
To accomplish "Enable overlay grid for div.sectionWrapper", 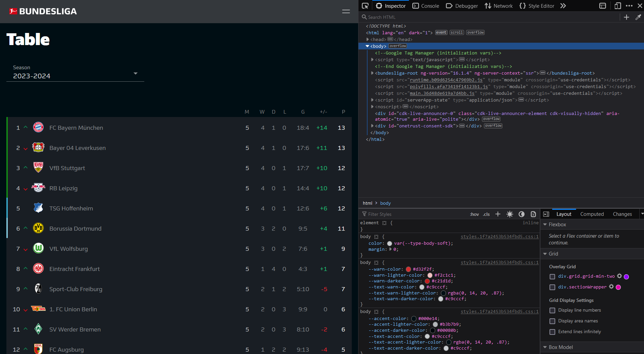I will [x=552, y=287].
